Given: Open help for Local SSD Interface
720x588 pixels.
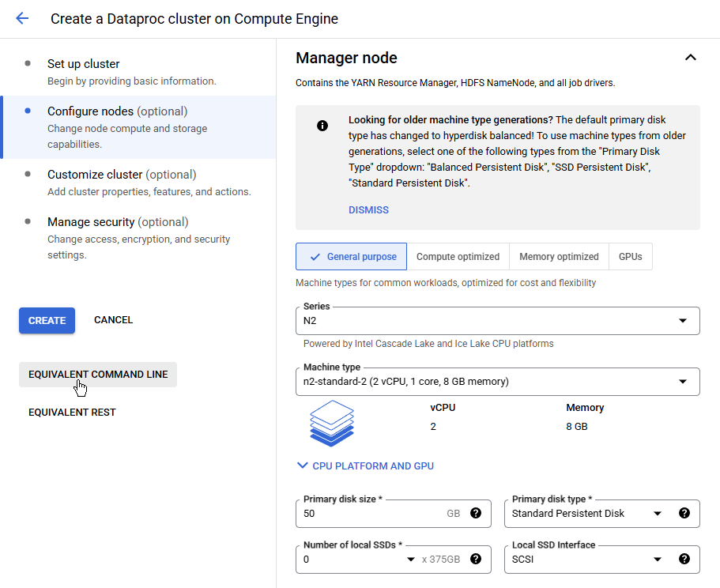Looking at the screenshot, I should click(x=684, y=559).
